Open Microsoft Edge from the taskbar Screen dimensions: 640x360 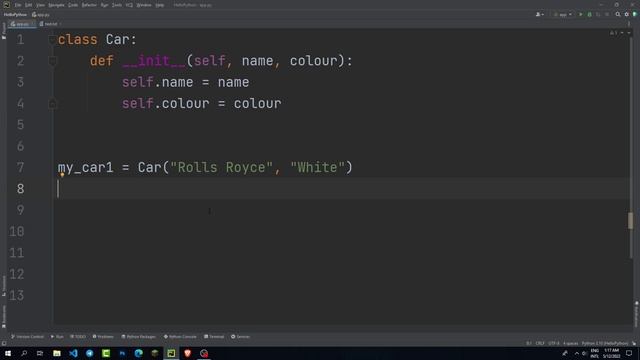pyautogui.click(x=138, y=353)
